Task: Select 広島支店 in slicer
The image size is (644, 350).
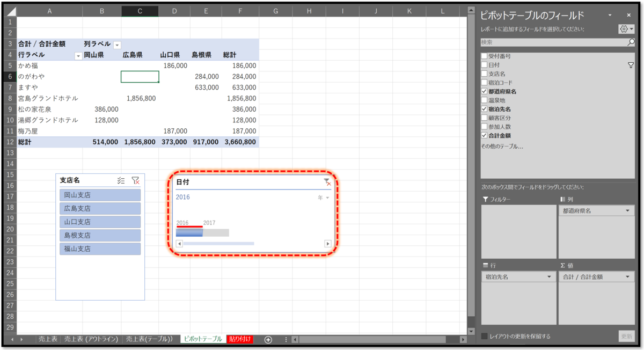Action: 100,209
